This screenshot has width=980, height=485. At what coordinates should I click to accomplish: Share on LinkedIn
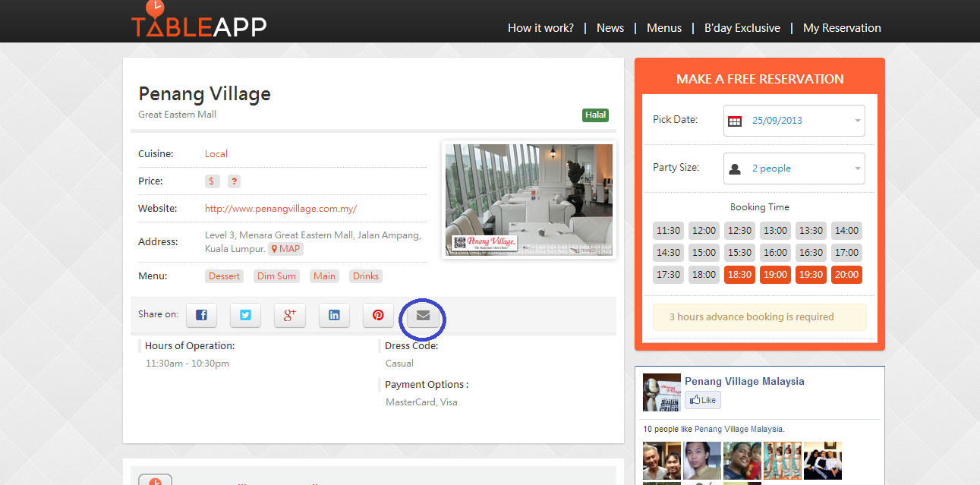334,315
